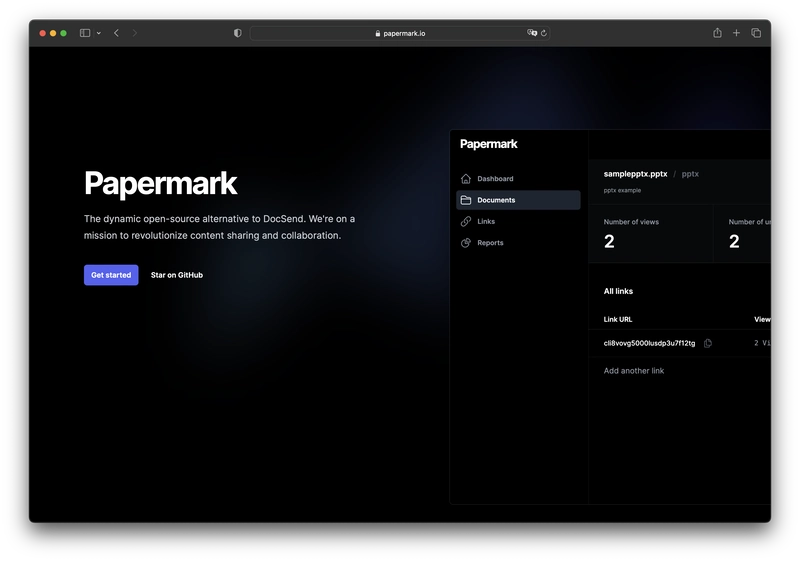The height and width of the screenshot is (561, 800).
Task: Select Documents in the sidebar
Action: [518, 200]
